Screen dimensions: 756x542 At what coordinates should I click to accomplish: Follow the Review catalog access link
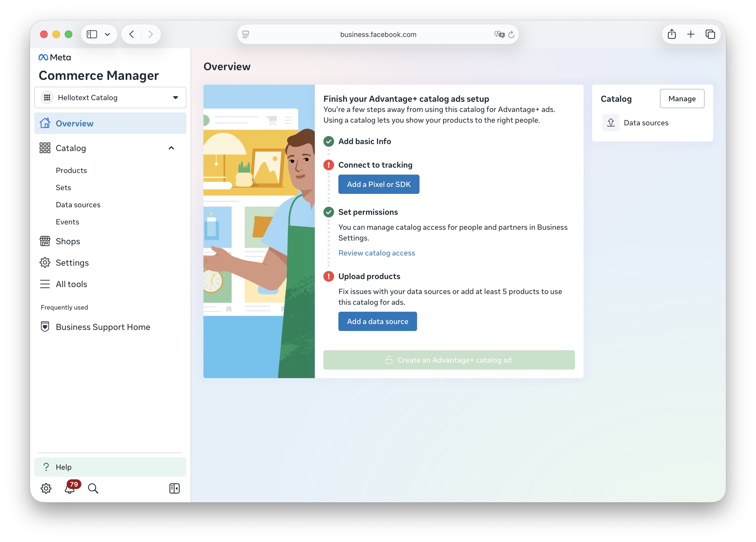point(377,253)
